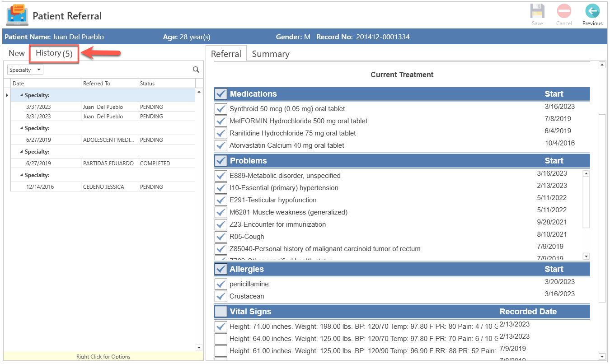Click the Cancel red circle icon
610x364 pixels.
click(564, 11)
